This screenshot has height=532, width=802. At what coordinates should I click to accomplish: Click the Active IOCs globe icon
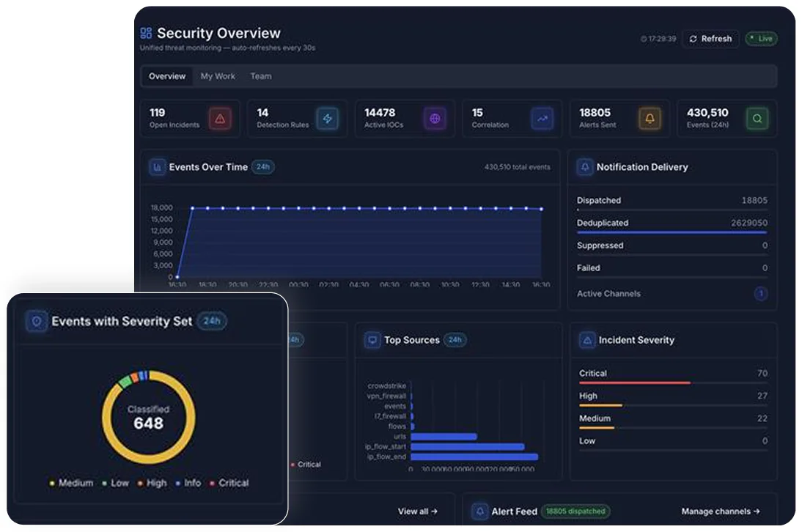click(435, 119)
